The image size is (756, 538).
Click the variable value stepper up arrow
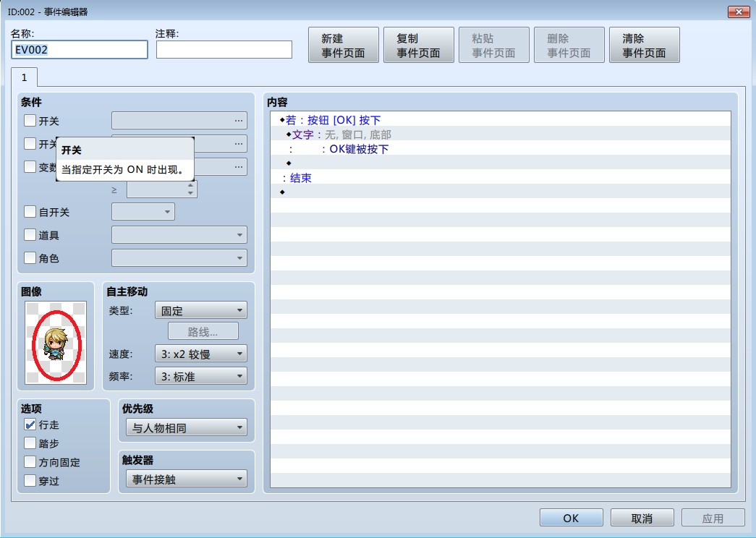[191, 185]
